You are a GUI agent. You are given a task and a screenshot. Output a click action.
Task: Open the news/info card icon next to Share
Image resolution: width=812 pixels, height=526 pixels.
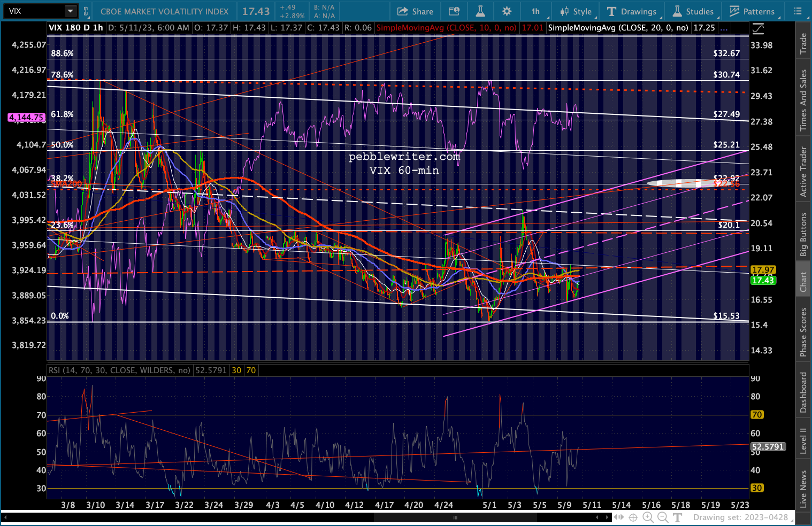(x=454, y=11)
